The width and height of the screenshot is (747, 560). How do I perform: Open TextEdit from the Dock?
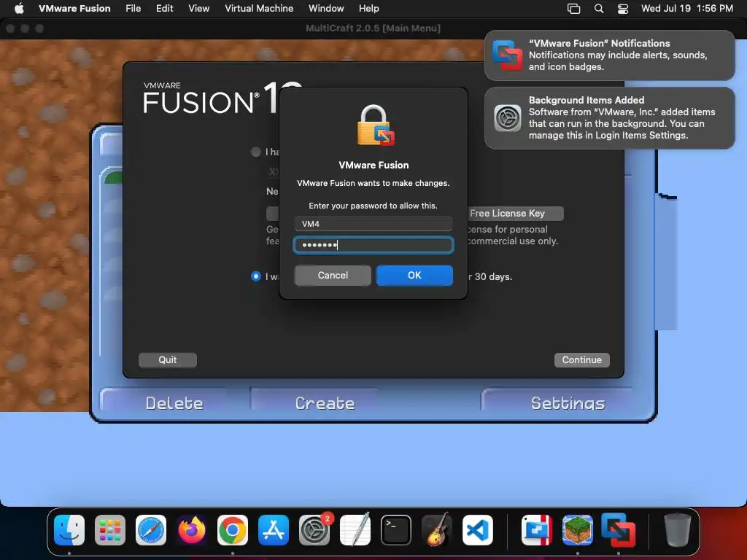[x=355, y=530]
